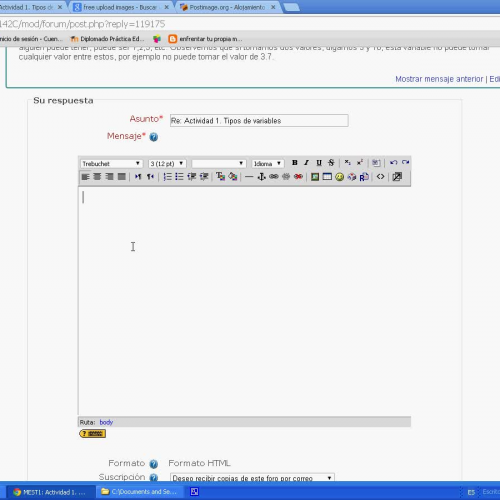Open the blank paragraph style dropdown

pyautogui.click(x=219, y=164)
